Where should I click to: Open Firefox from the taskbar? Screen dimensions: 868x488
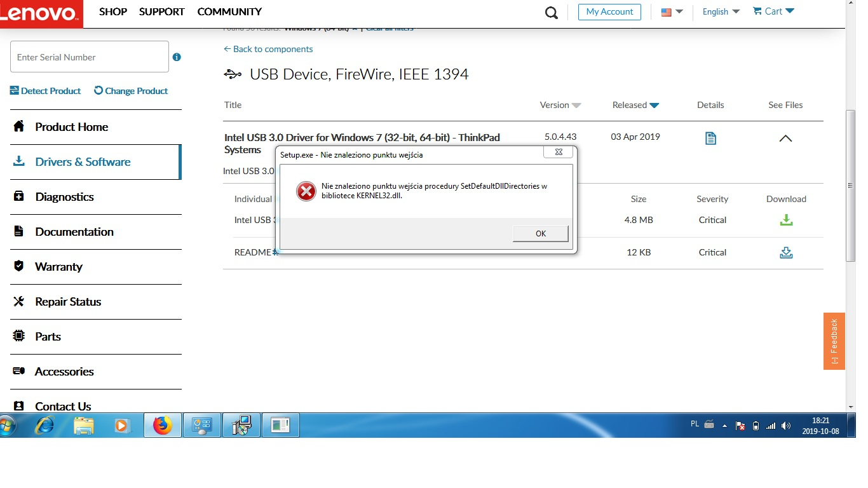coord(162,424)
